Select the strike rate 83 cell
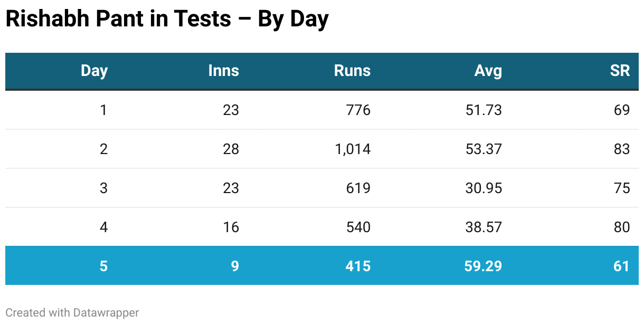 [622, 149]
